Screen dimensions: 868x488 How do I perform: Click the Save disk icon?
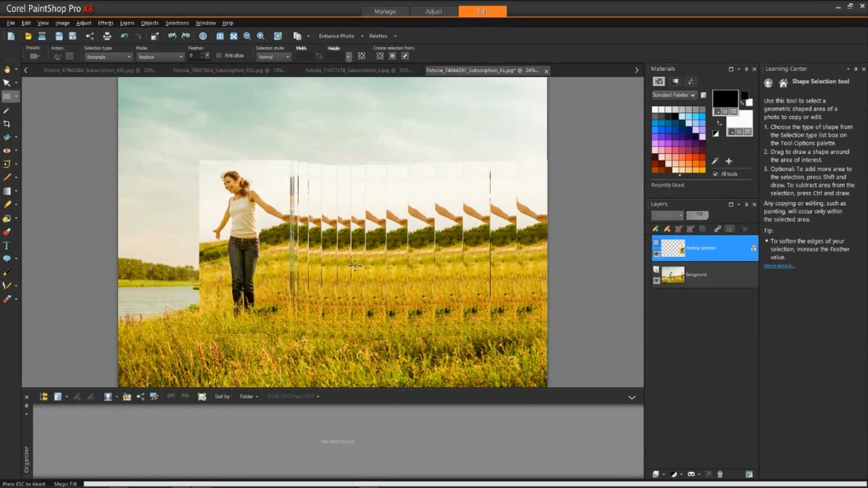(59, 36)
